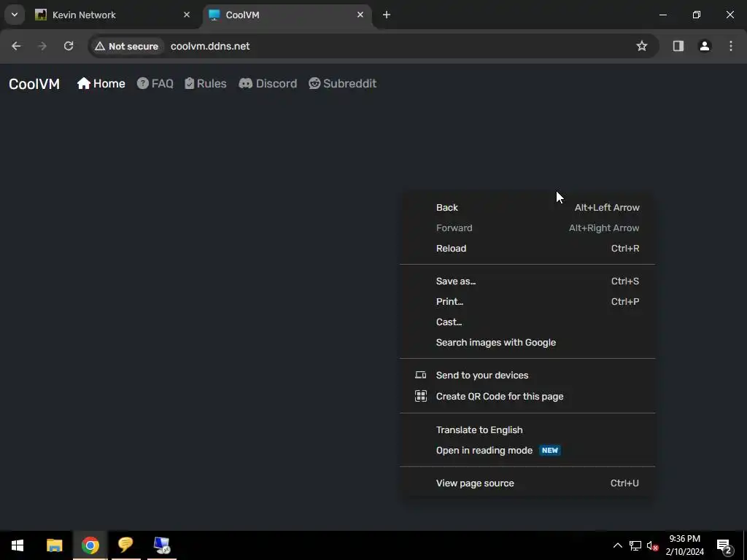This screenshot has height=560, width=747.
Task: Open the taskbar clock and date
Action: point(684,545)
